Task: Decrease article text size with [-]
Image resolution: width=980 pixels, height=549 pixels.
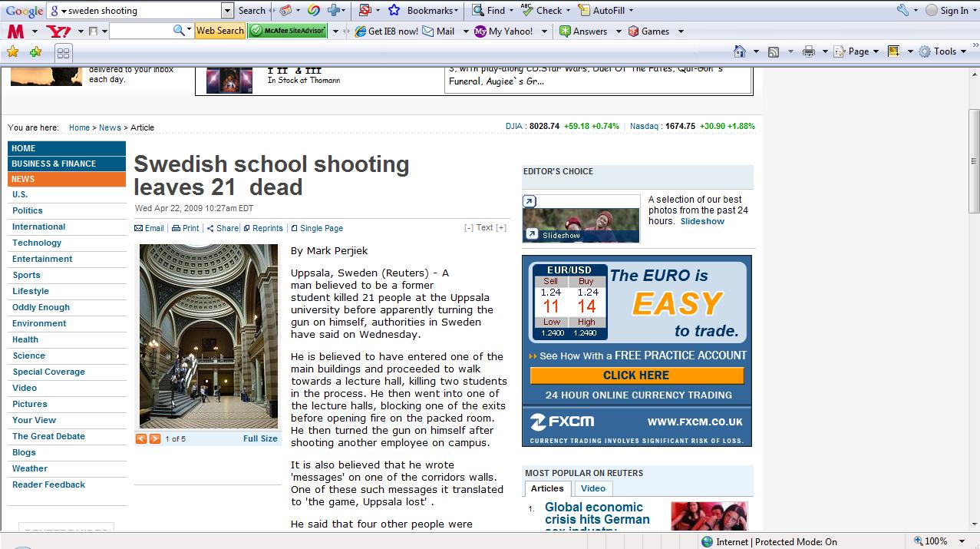Action: pos(469,228)
